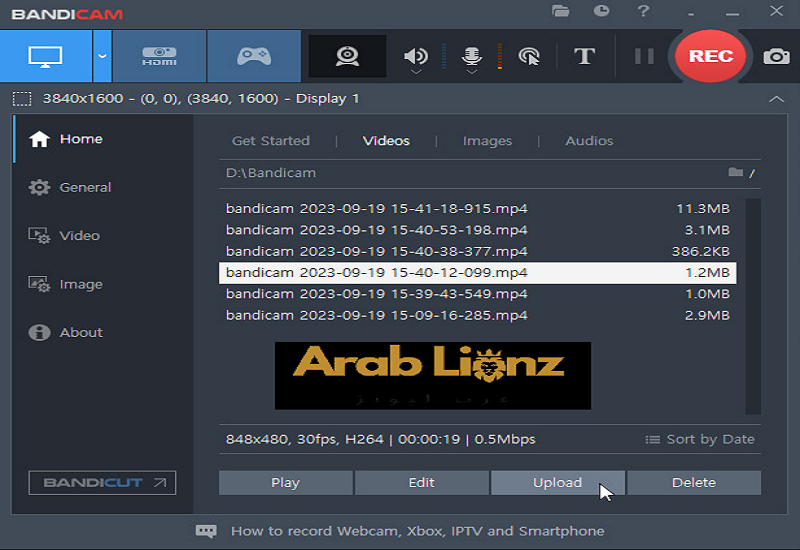
Task: Toggle the microphone recording icon
Action: (472, 55)
